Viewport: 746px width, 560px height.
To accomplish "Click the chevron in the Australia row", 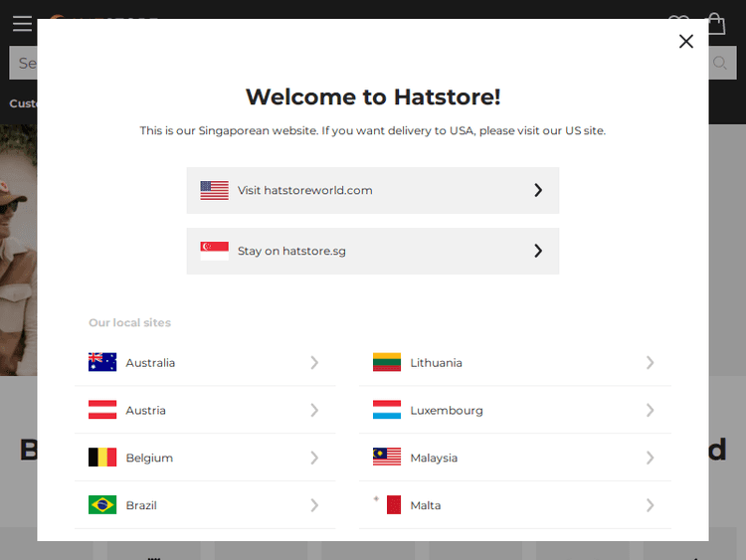I will (x=314, y=362).
